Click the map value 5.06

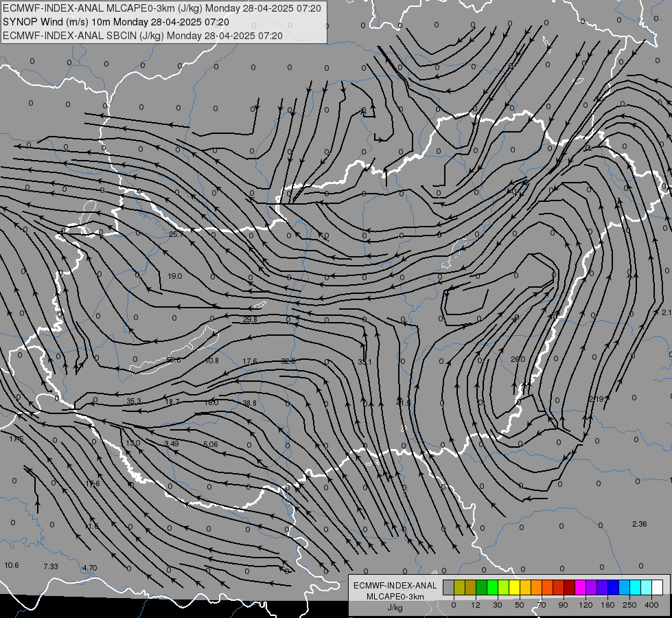coord(211,444)
